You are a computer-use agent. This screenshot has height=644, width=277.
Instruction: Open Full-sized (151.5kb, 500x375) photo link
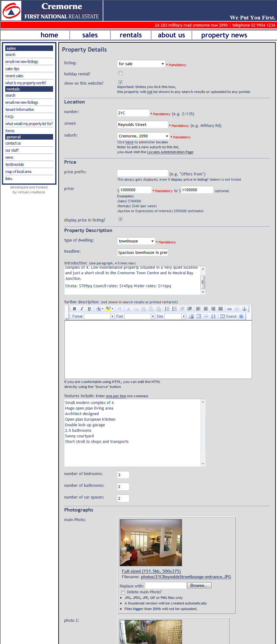coord(151,571)
